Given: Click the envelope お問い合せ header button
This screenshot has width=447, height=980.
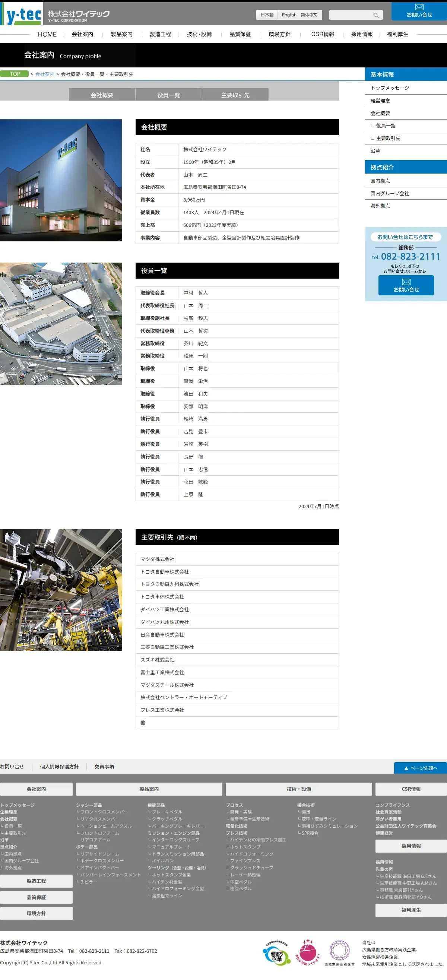Looking at the screenshot, I should point(419,11).
